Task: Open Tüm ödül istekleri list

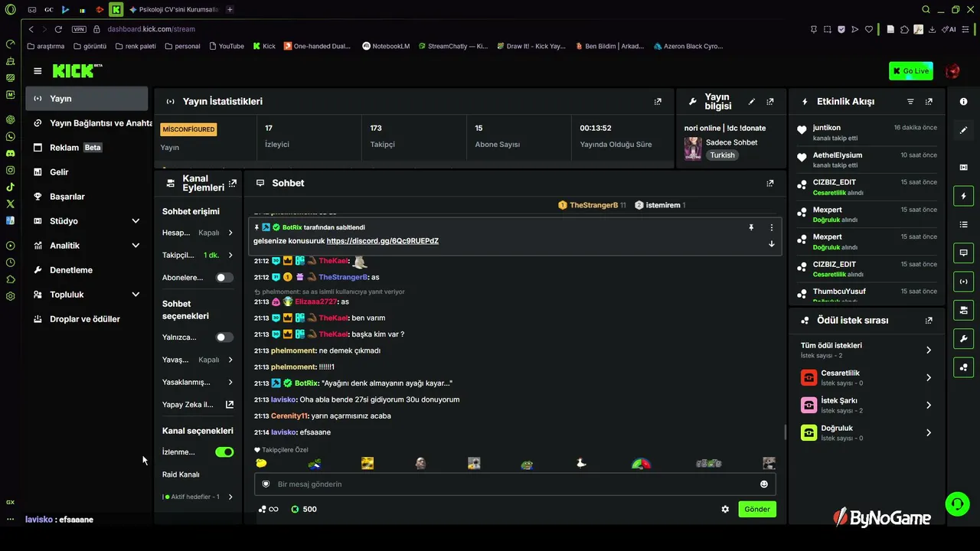Action: [x=867, y=350]
